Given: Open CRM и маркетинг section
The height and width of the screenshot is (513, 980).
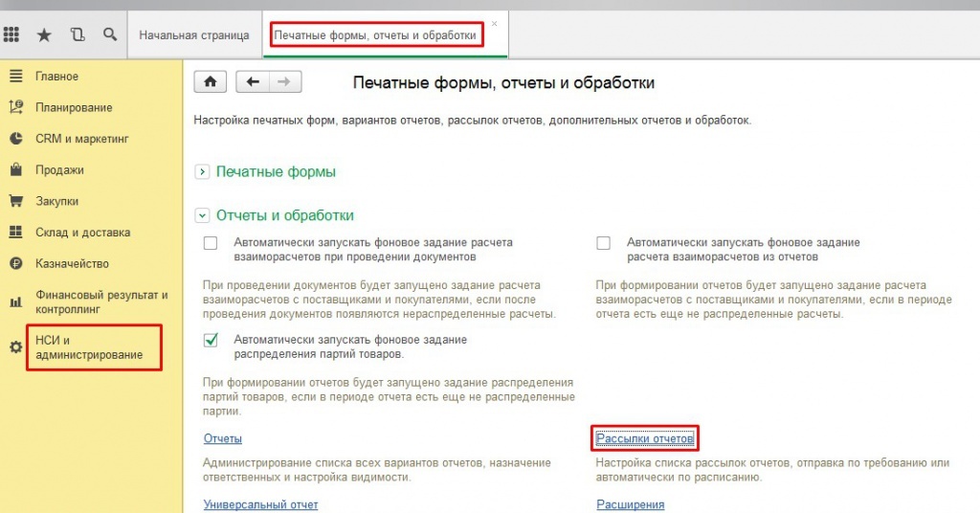Looking at the screenshot, I should [82, 139].
